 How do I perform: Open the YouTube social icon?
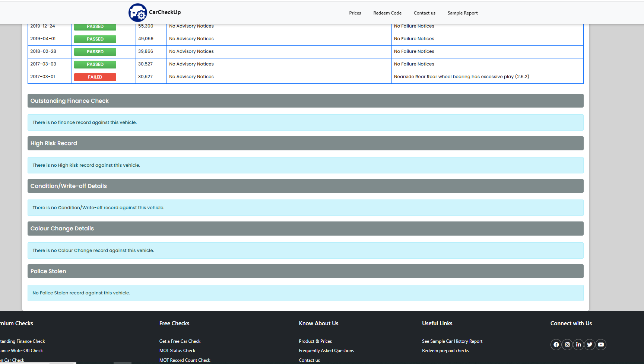(x=601, y=345)
